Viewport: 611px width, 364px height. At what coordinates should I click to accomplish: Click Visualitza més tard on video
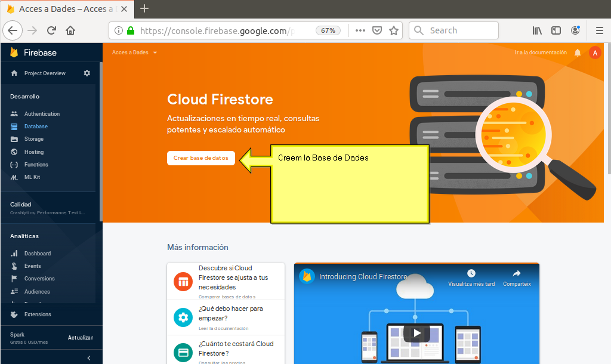point(471,278)
